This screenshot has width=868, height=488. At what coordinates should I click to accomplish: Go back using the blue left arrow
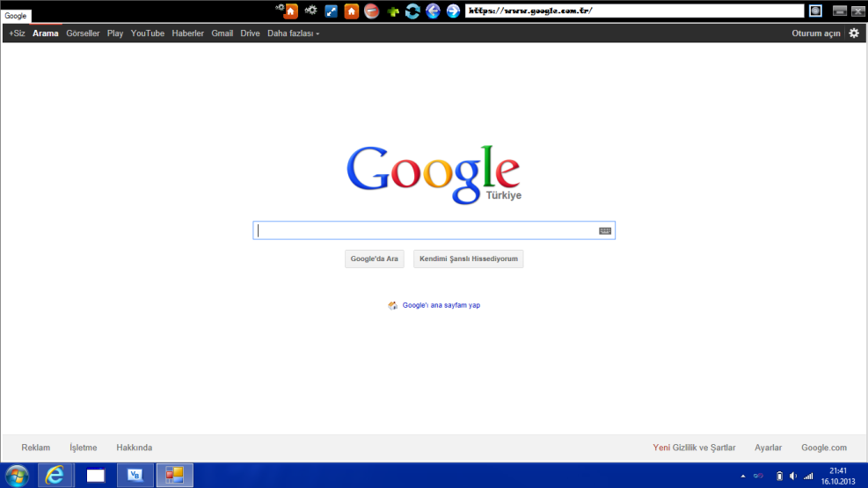(433, 11)
